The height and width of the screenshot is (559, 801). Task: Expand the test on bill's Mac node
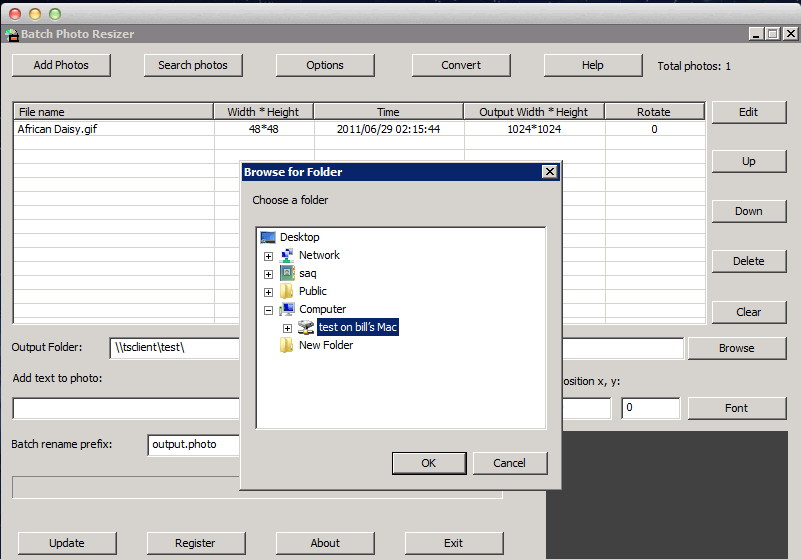[287, 328]
